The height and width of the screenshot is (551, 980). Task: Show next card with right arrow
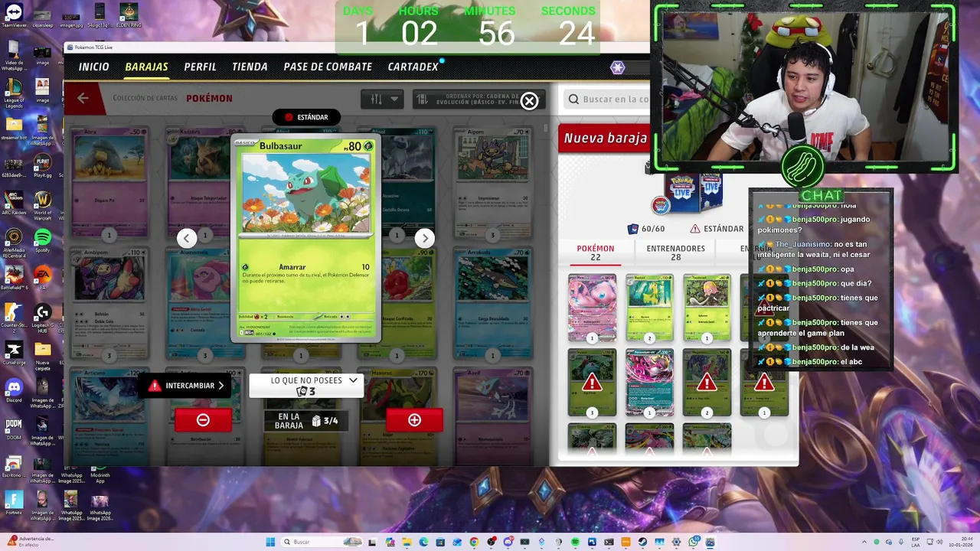click(425, 238)
